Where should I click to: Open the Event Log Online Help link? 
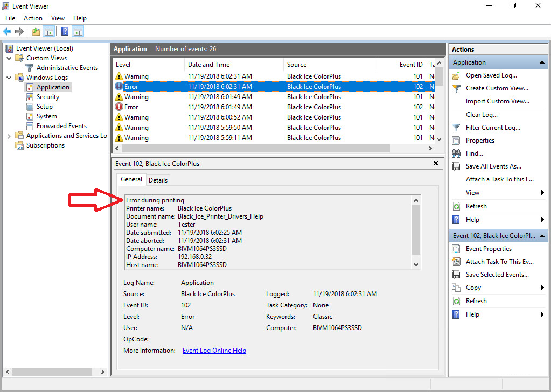[214, 351]
